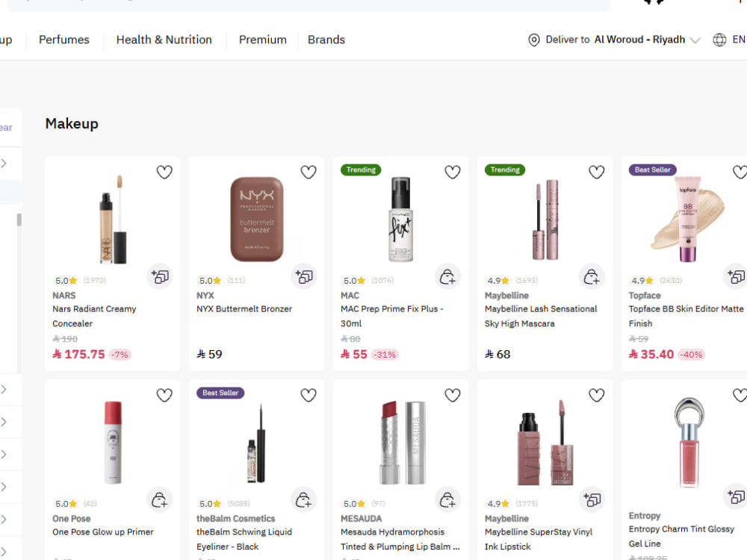The image size is (747, 560).
Task: Add Nars Radiant Creamy Concealer to wishlist
Action: tap(164, 172)
